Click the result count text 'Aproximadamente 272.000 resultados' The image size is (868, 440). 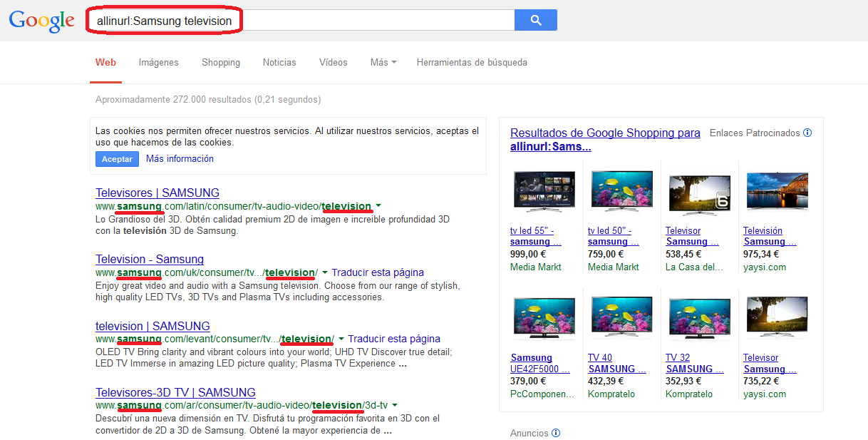coord(173,100)
